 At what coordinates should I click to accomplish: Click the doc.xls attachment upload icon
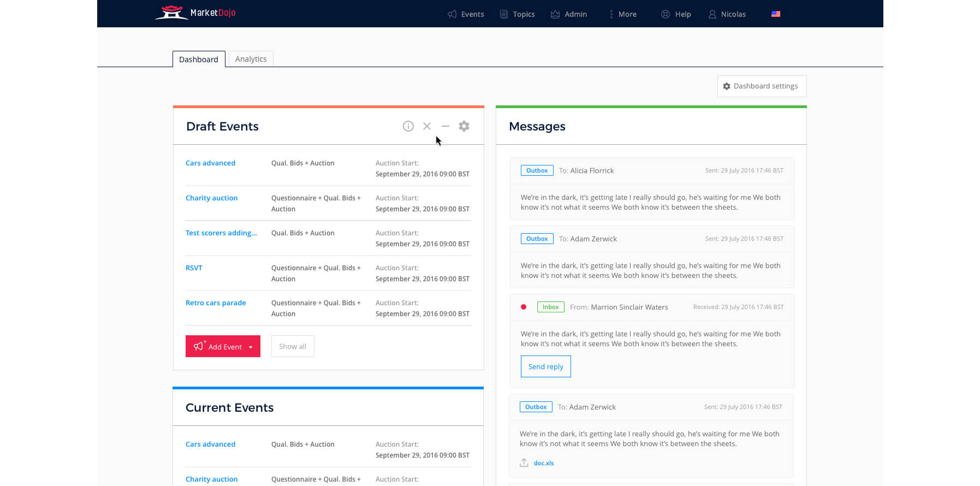pos(524,463)
